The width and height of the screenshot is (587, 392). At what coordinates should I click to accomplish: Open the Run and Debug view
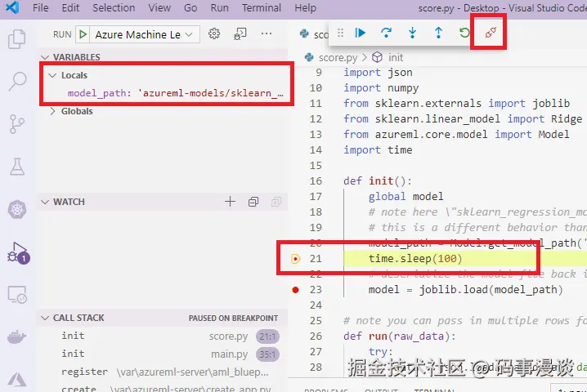click(17, 252)
